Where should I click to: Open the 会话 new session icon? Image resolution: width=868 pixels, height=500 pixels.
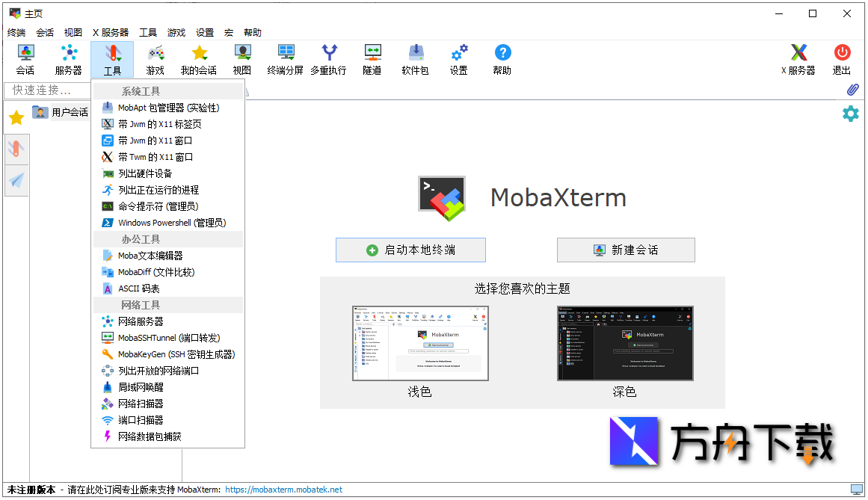[x=25, y=60]
